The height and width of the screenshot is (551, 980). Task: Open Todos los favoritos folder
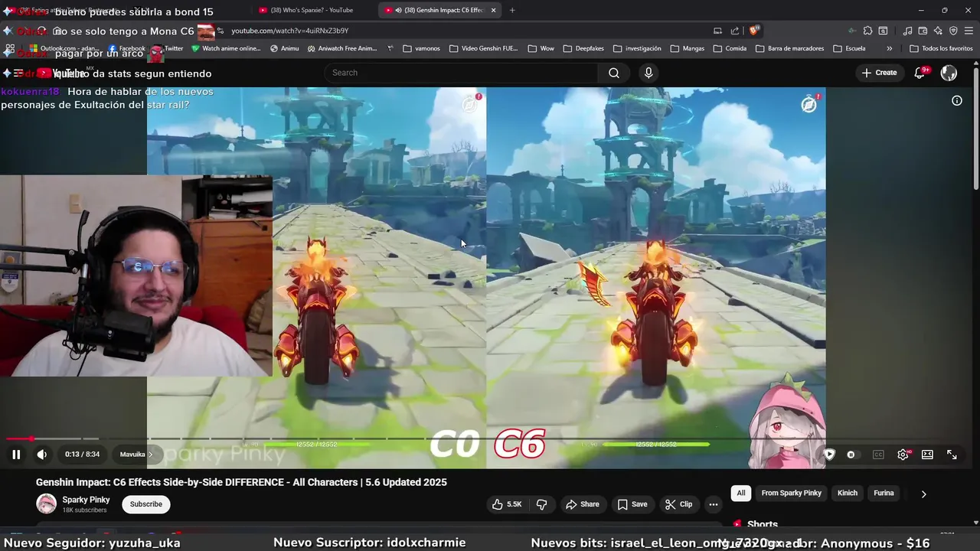pyautogui.click(x=941, y=48)
